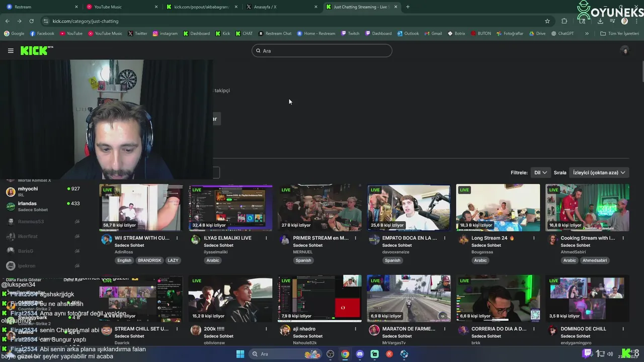Open options for EMPATO BOCA EN LA card
Screen dimensions: 644x362
[x=445, y=238]
